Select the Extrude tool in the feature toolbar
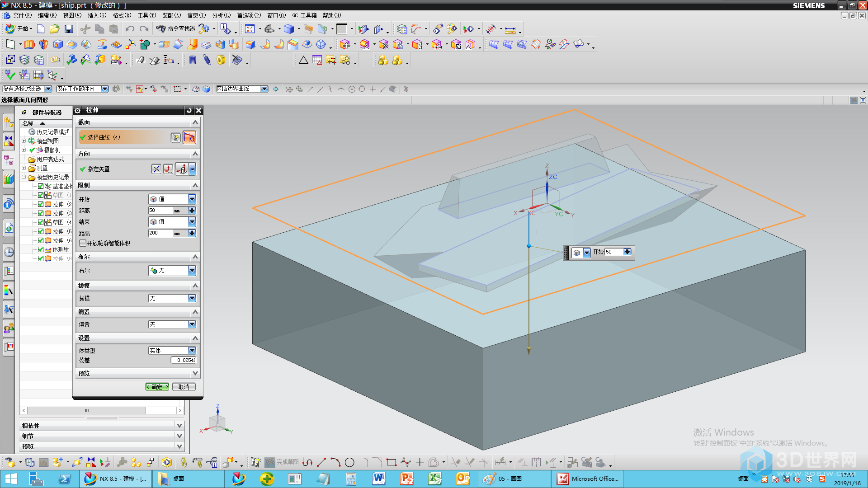The height and width of the screenshot is (488, 868). pos(29,44)
